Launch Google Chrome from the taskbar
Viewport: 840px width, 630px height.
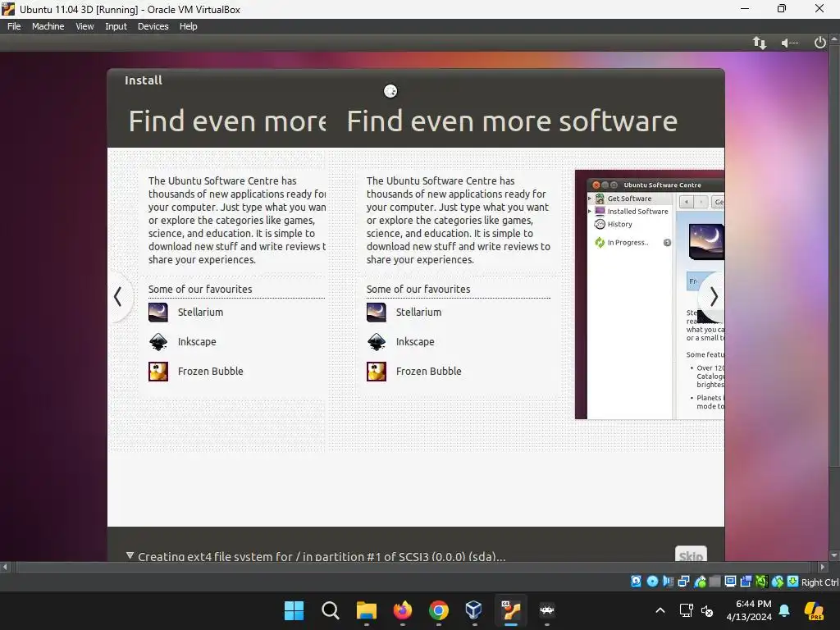click(x=438, y=610)
